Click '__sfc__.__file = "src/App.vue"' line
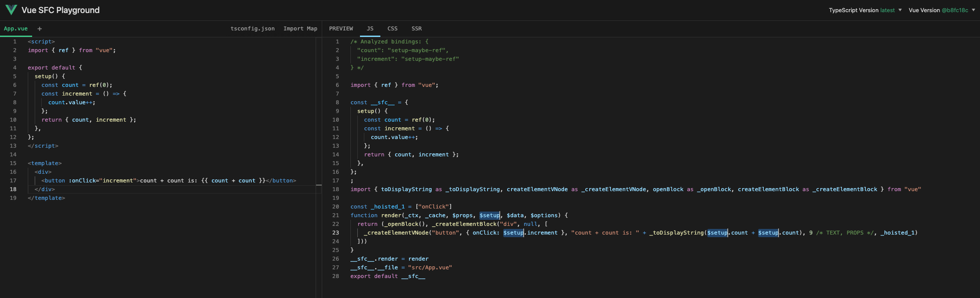This screenshot has height=298, width=980. (401, 268)
